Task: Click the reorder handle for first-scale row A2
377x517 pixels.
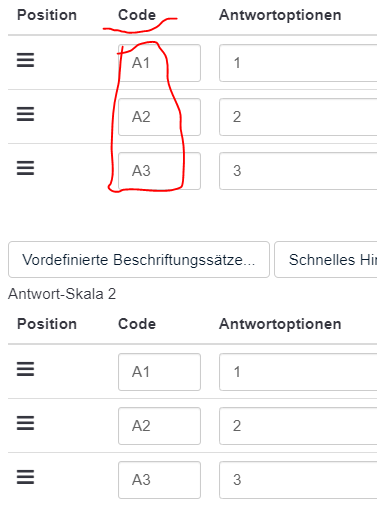Action: [x=25, y=114]
